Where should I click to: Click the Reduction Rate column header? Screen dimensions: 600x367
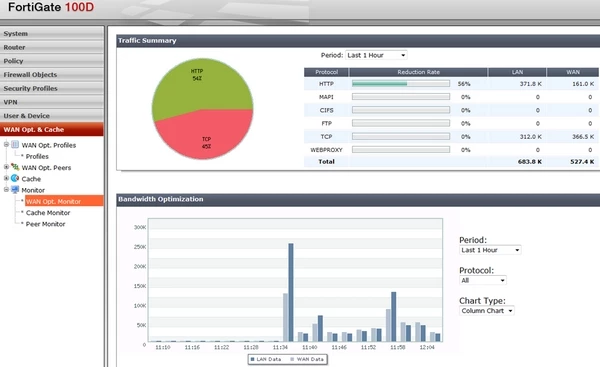[x=418, y=72]
